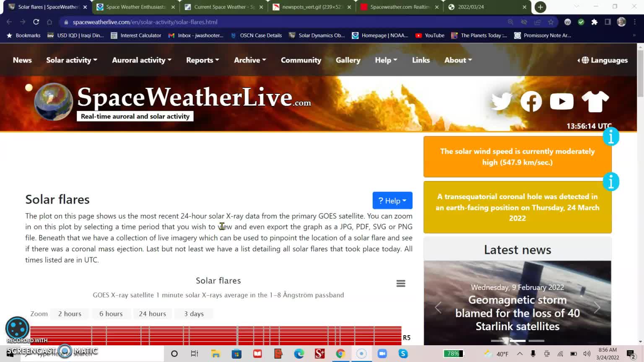The height and width of the screenshot is (362, 644).
Task: Open a new browser tab
Action: click(540, 7)
